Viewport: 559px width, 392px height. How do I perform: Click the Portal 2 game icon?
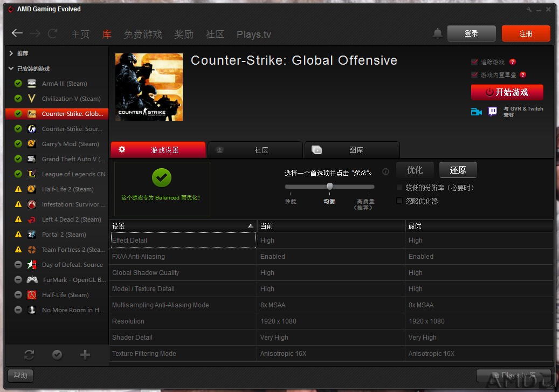[x=32, y=235]
